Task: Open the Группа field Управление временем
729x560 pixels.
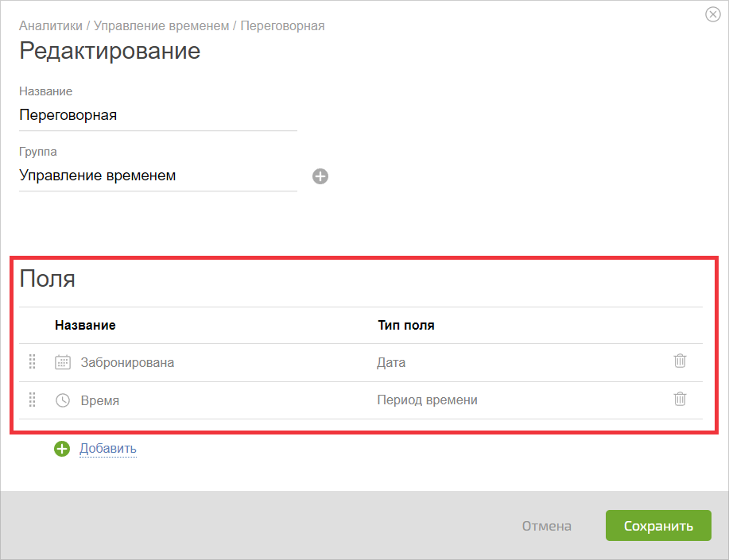Action: 158,176
